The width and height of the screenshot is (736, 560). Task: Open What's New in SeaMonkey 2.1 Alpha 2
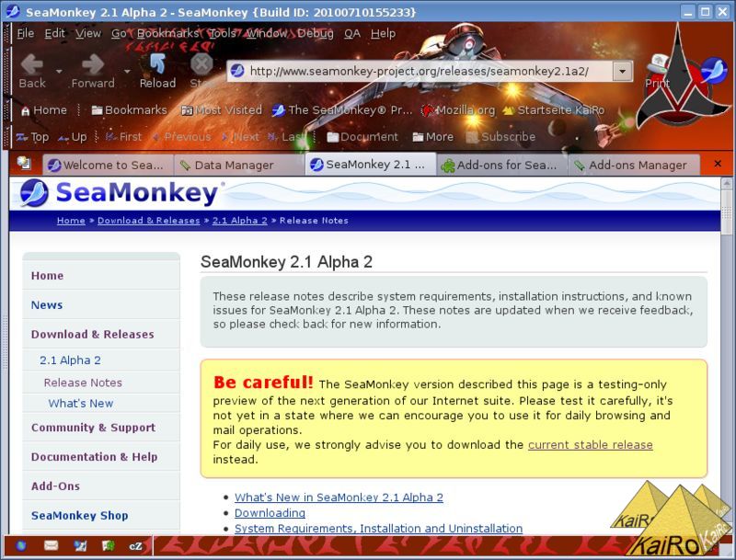[339, 497]
